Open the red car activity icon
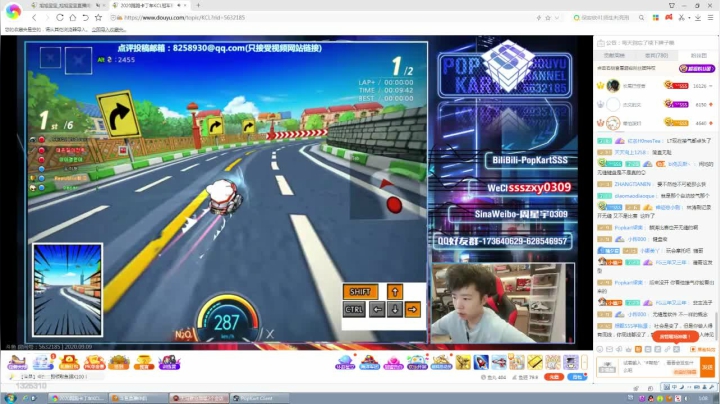 click(369, 362)
